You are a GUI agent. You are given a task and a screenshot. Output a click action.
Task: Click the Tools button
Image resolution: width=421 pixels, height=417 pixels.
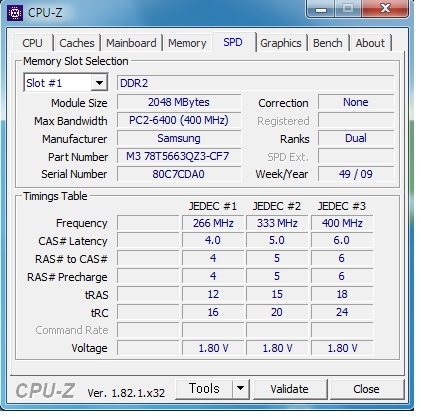204,388
